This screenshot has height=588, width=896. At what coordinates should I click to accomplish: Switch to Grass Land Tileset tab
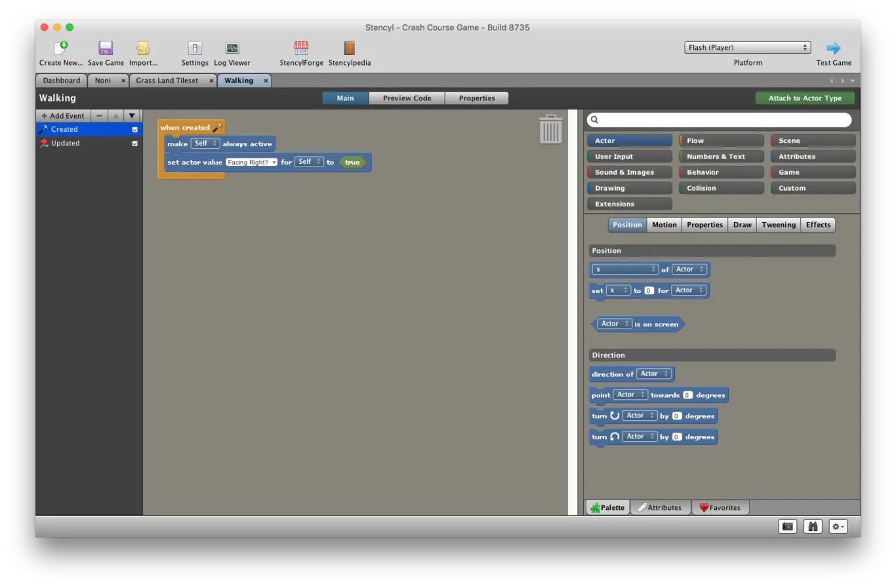[x=167, y=81]
